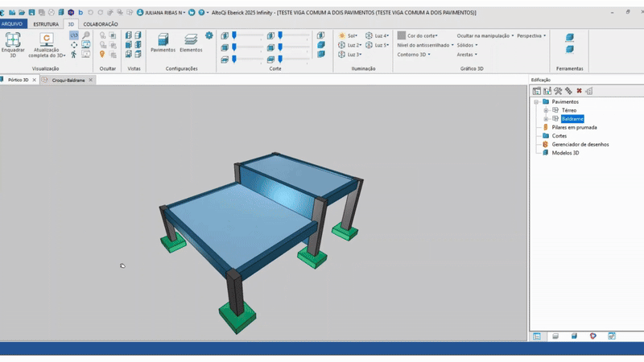Toggle the Sol light

[x=348, y=36]
